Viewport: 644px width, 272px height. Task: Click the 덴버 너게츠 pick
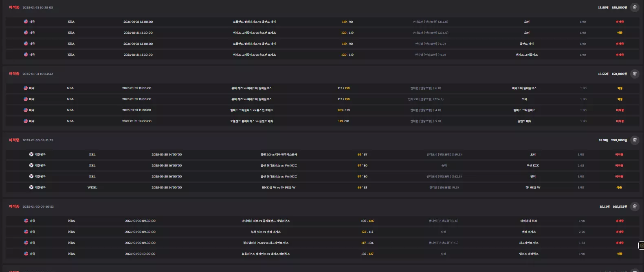pyautogui.click(x=529, y=232)
